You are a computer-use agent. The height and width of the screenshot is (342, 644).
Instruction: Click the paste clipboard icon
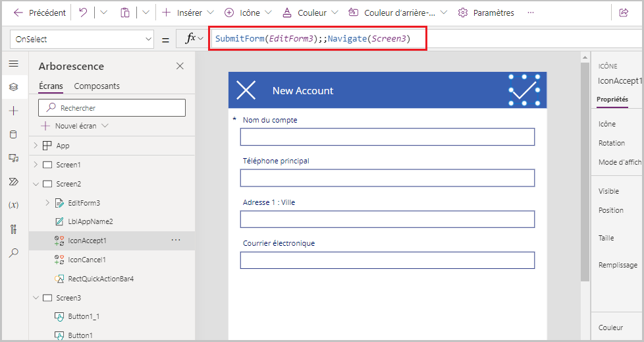(x=125, y=13)
